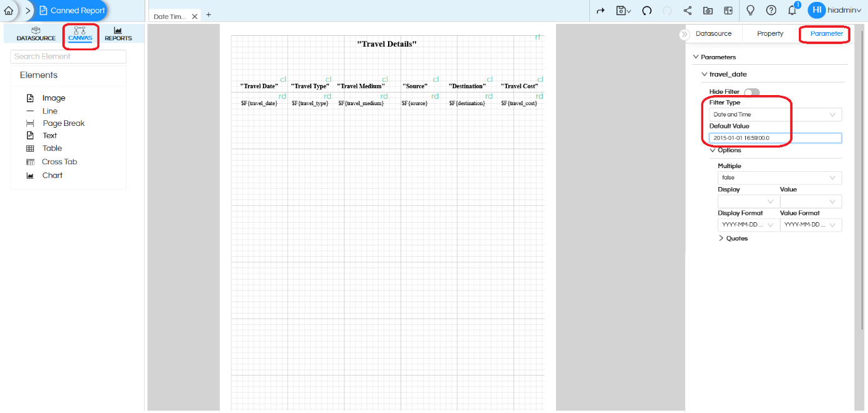Add a Cross Tab element
Image resolution: width=868 pixels, height=413 pixels.
tap(58, 161)
